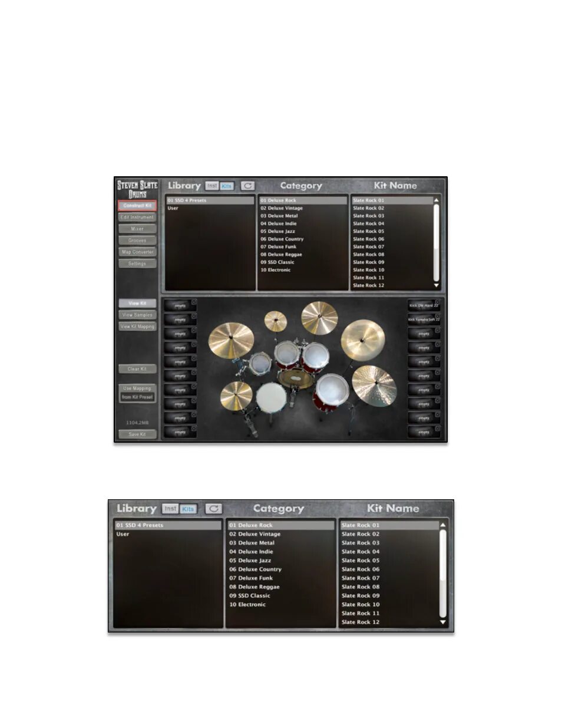The height and width of the screenshot is (728, 562).
Task: Select User library in the enlarged browser image
Action: pyautogui.click(x=168, y=534)
